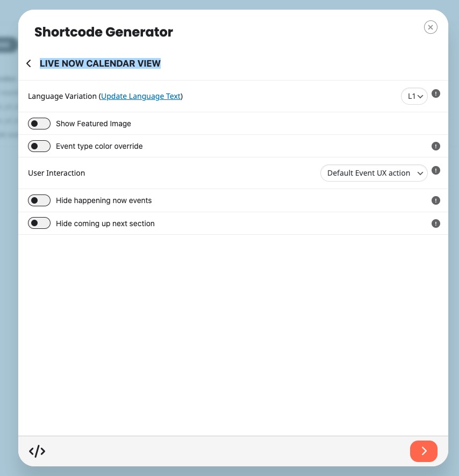Click info icon for Event type color override
Screen dimensions: 459x476
(x=435, y=146)
